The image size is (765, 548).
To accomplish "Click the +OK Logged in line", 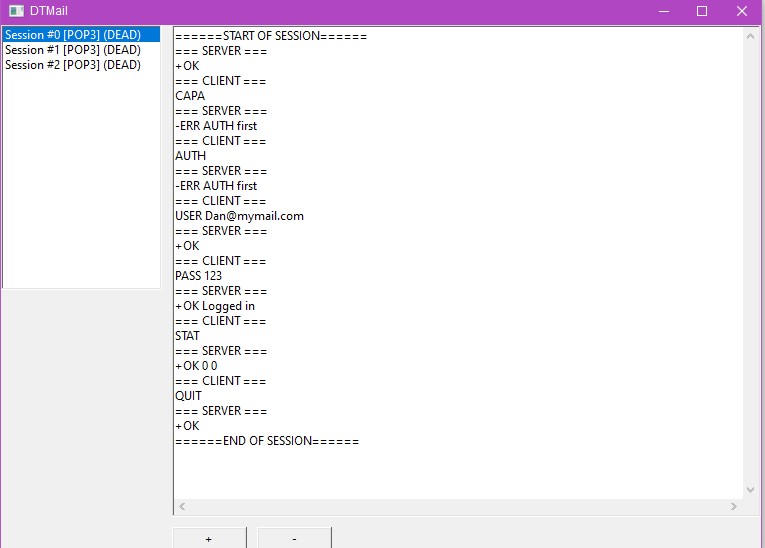I will click(215, 306).
